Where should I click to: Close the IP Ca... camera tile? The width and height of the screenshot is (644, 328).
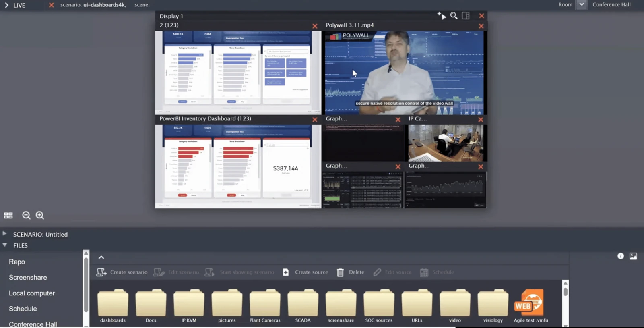[481, 120]
